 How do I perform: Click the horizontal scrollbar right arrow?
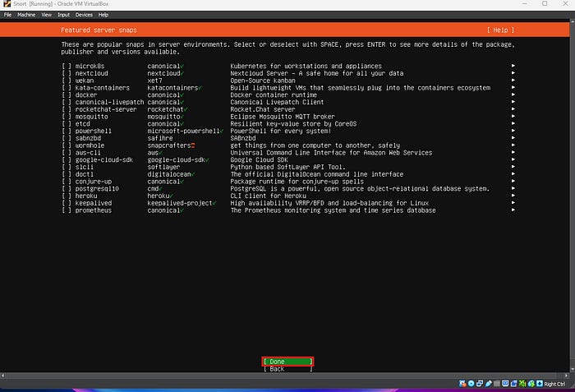[x=567, y=376]
